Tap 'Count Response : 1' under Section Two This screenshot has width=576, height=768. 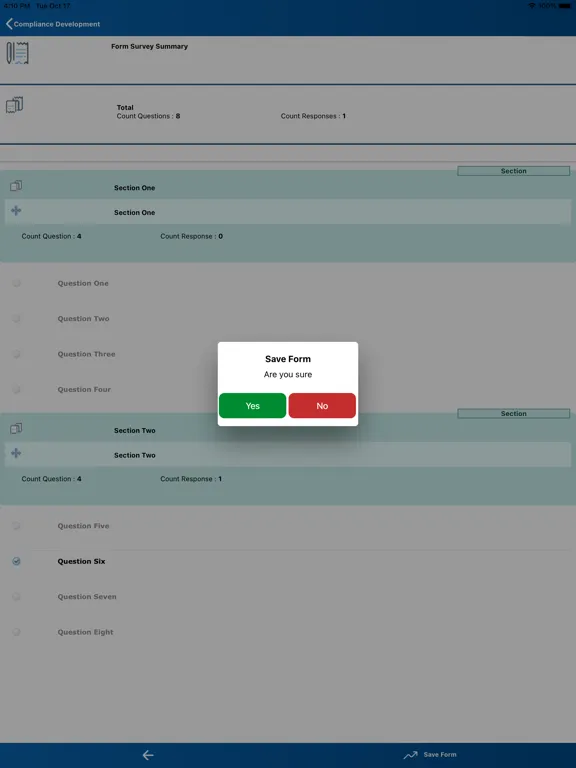click(191, 479)
